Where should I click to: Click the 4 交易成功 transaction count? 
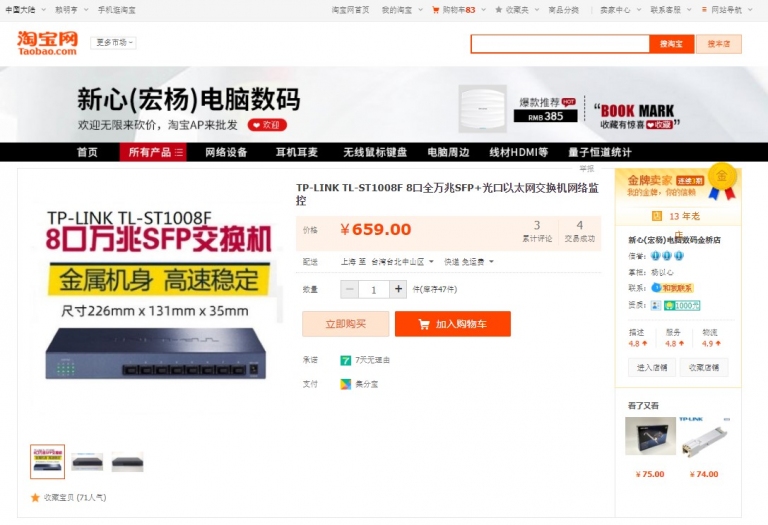[579, 231]
